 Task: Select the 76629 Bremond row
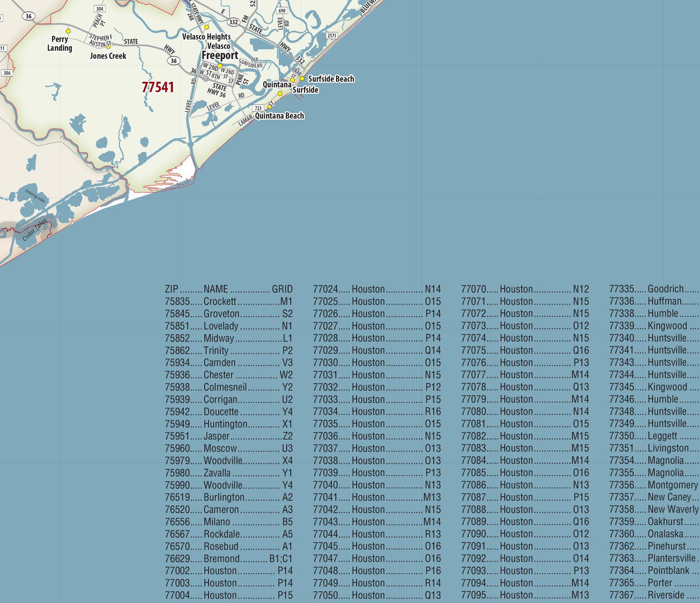tap(229, 559)
